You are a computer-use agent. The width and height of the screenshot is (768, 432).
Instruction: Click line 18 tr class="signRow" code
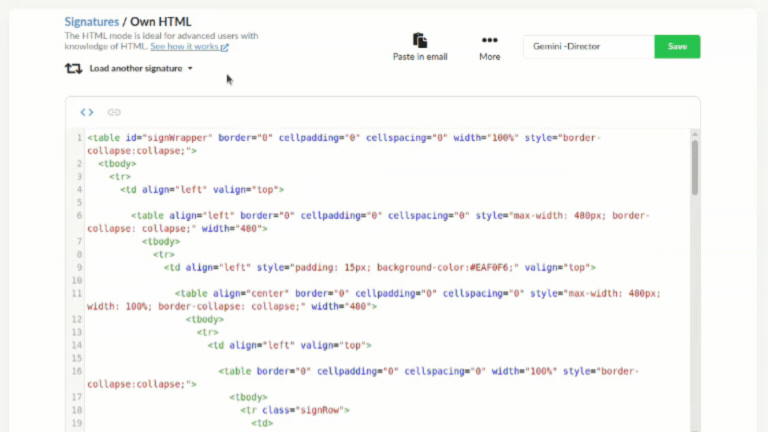point(295,410)
